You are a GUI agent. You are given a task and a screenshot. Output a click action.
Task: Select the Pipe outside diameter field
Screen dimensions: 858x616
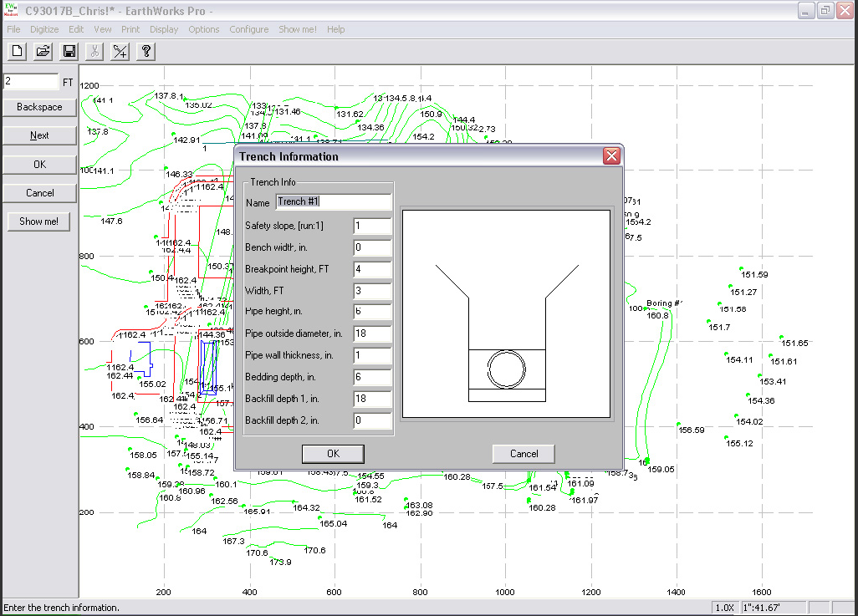(372, 334)
